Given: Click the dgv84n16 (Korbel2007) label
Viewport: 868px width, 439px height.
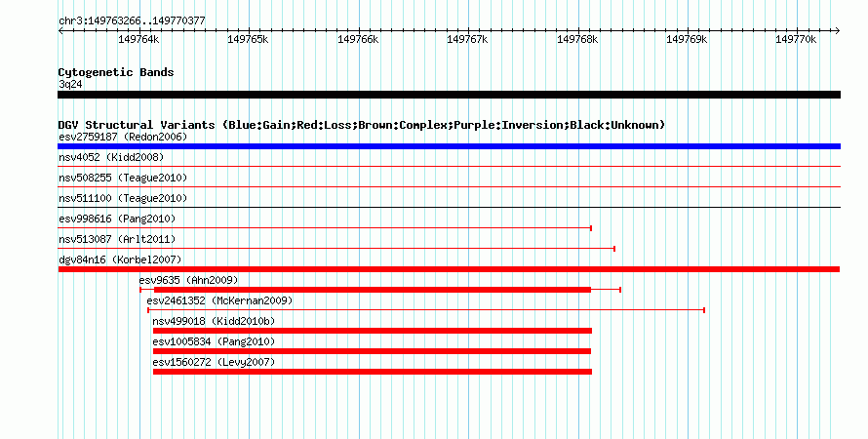Looking at the screenshot, I should pyautogui.click(x=120, y=259).
